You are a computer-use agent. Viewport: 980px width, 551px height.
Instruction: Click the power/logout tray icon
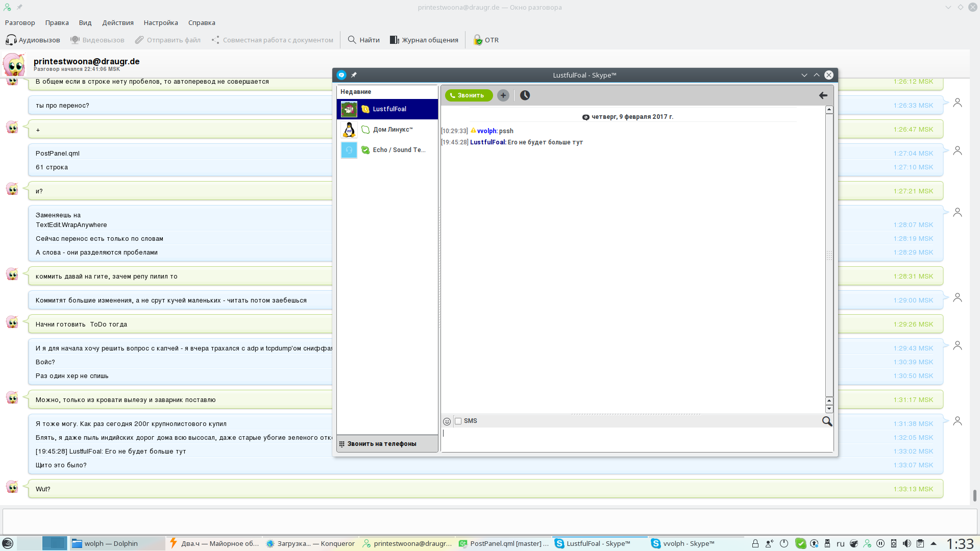(x=784, y=543)
